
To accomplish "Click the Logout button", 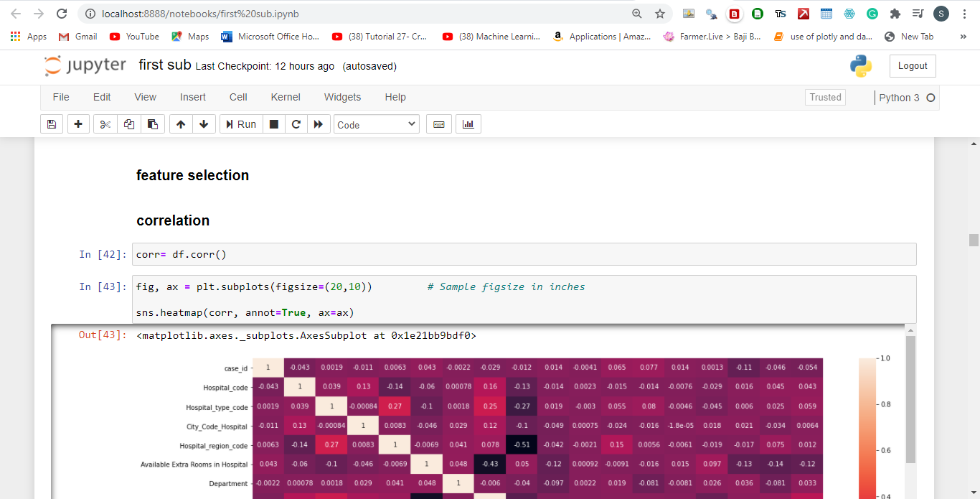I will [913, 66].
